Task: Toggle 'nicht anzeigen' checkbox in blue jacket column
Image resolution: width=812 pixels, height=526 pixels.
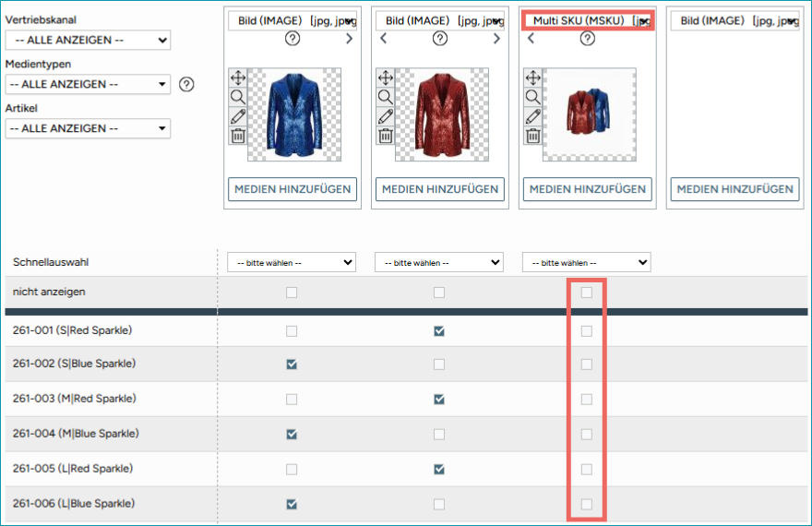Action: (292, 293)
